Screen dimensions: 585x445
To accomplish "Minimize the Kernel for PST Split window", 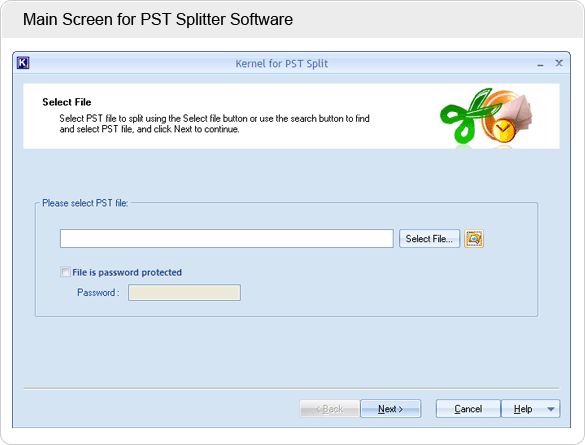I will point(540,64).
